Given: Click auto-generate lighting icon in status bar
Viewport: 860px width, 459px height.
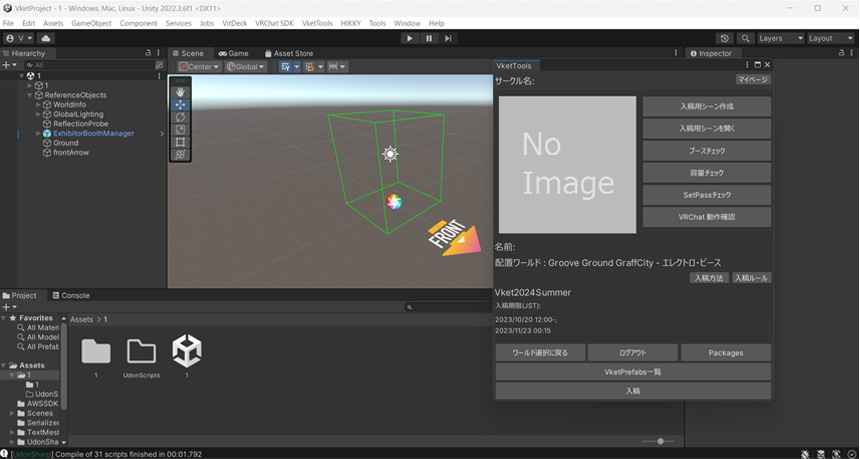Looking at the screenshot, I should pos(836,454).
